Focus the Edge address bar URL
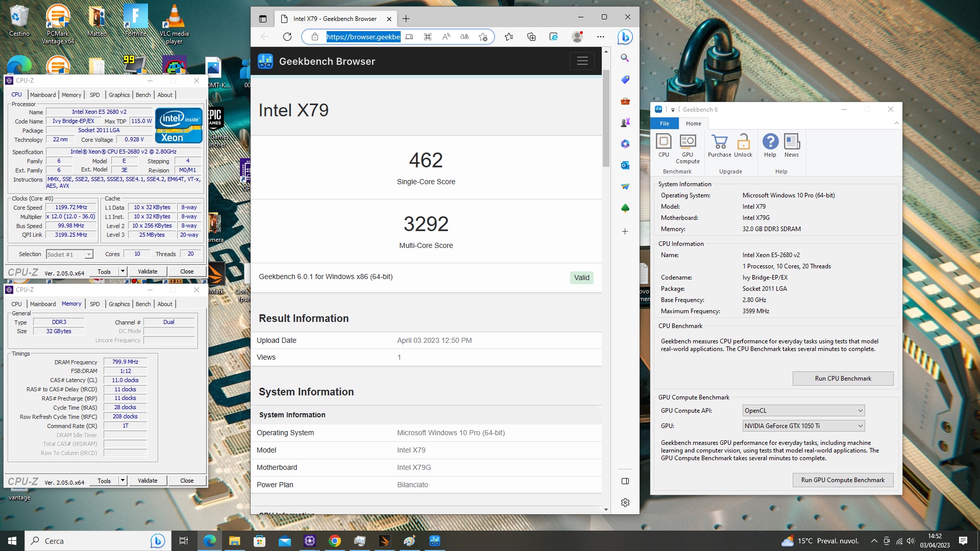The width and height of the screenshot is (980, 551). click(363, 37)
